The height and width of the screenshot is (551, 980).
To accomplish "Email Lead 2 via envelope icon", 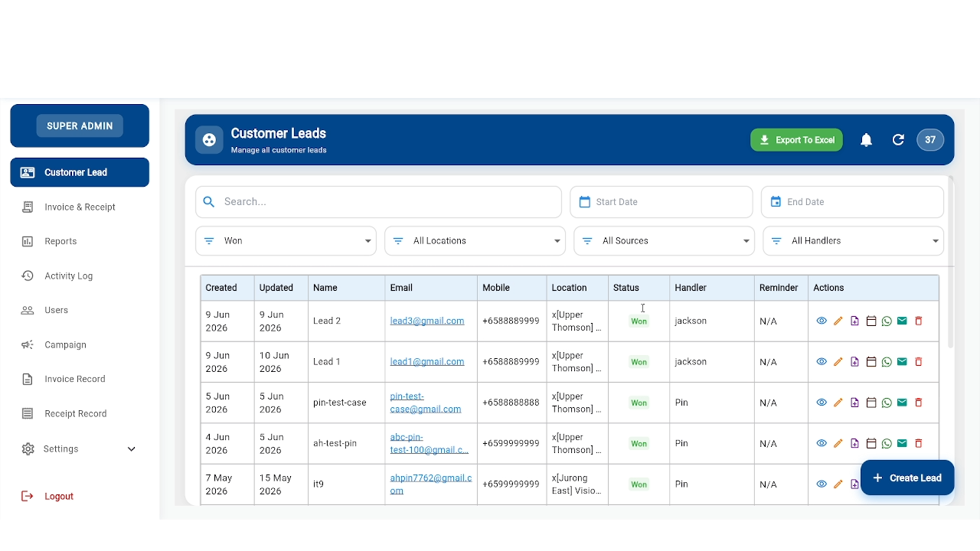I will [902, 321].
